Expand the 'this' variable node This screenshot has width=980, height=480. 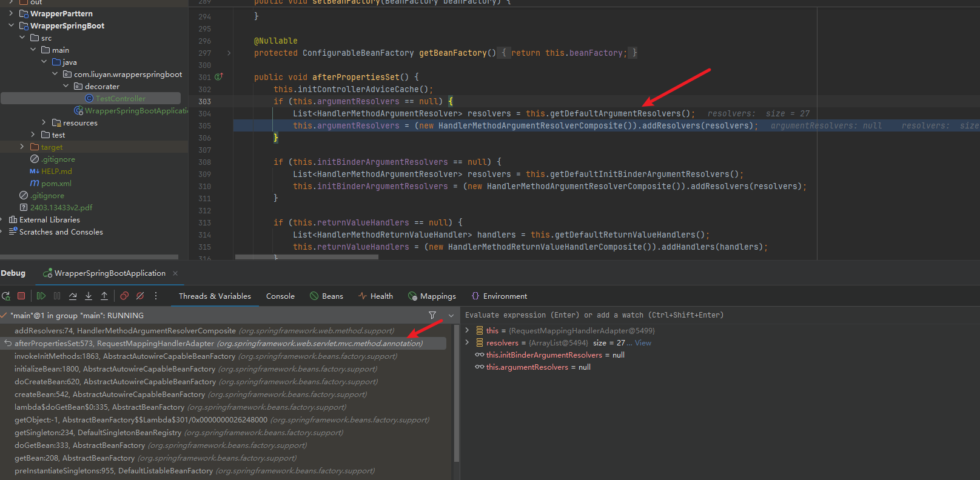(467, 330)
